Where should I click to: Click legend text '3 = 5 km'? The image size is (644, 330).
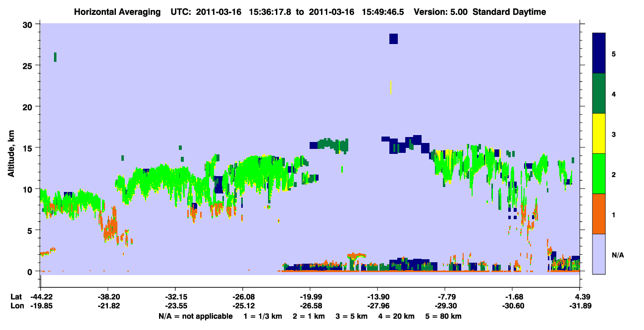click(x=352, y=316)
